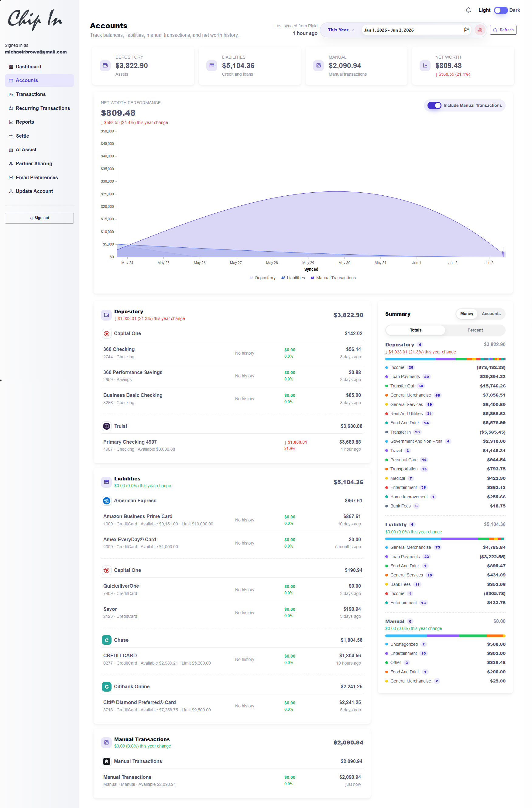
Task: Click the Dashboard sidebar icon
Action: tap(11, 67)
